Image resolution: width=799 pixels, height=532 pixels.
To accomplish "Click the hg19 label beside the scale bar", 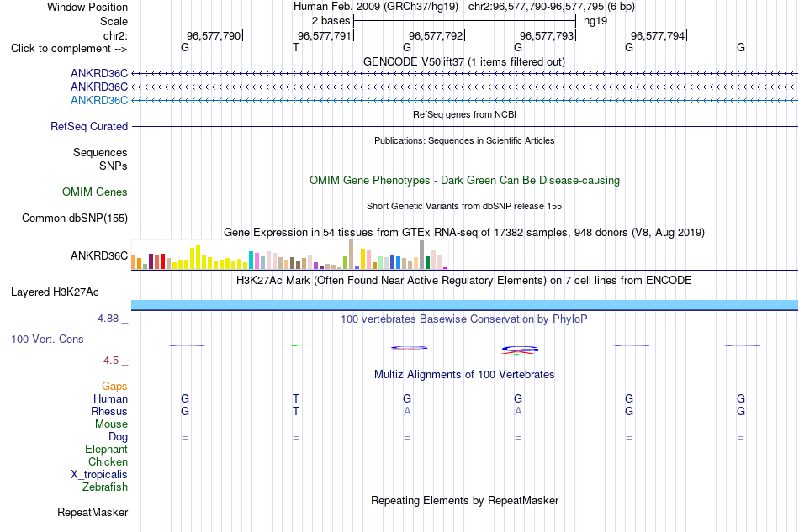I will coord(595,21).
